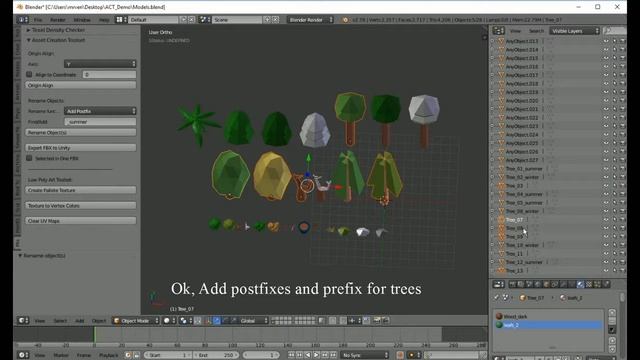The image size is (640, 360).
Task: Click the scene browse icon
Action: 204,20
